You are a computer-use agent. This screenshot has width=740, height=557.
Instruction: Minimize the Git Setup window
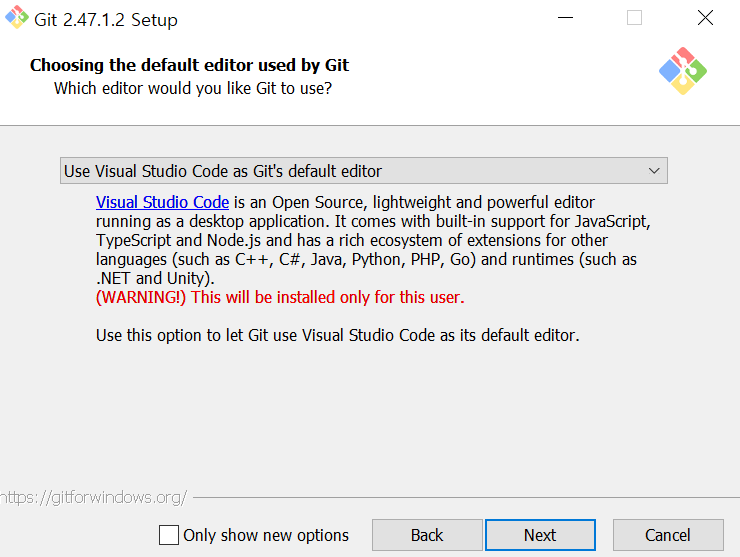tap(564, 18)
